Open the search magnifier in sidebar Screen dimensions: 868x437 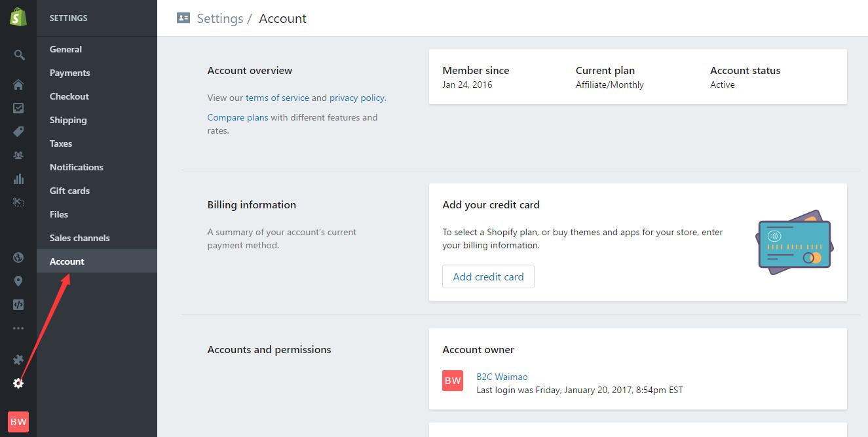[19, 55]
